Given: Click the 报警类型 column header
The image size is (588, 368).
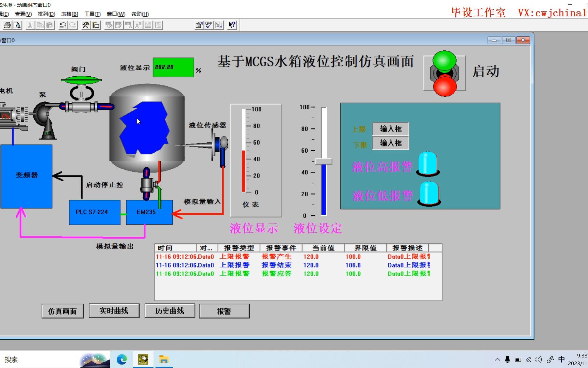Looking at the screenshot, I should pyautogui.click(x=239, y=248).
